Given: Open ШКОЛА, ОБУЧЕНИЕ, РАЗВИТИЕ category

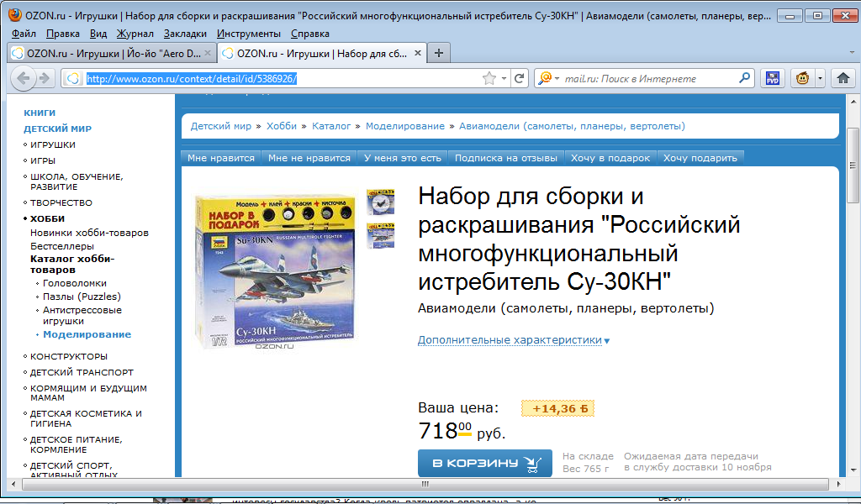Looking at the screenshot, I should click(77, 181).
